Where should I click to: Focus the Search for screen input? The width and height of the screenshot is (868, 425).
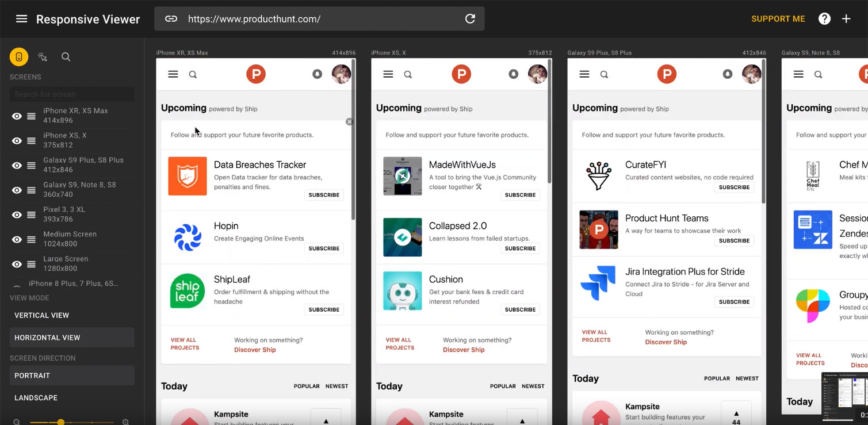(72, 94)
